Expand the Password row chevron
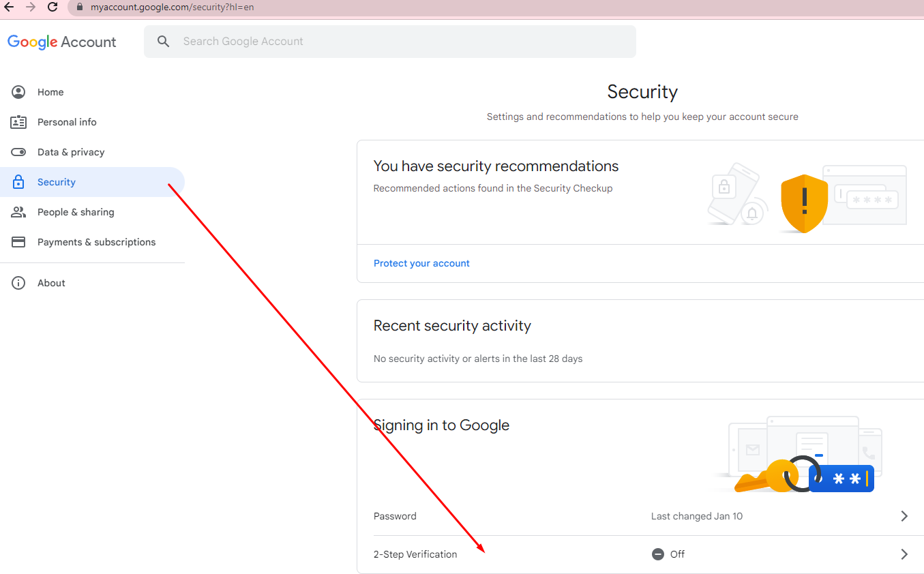 point(904,516)
